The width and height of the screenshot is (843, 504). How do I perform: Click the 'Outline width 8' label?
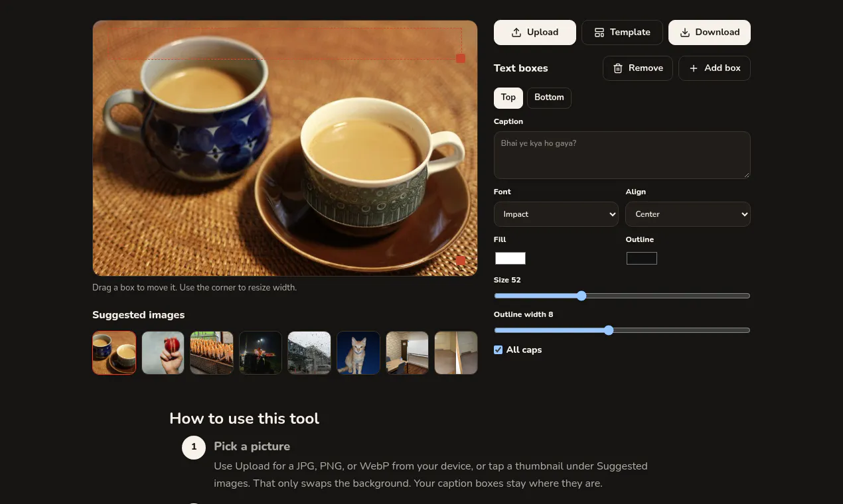[x=524, y=314]
